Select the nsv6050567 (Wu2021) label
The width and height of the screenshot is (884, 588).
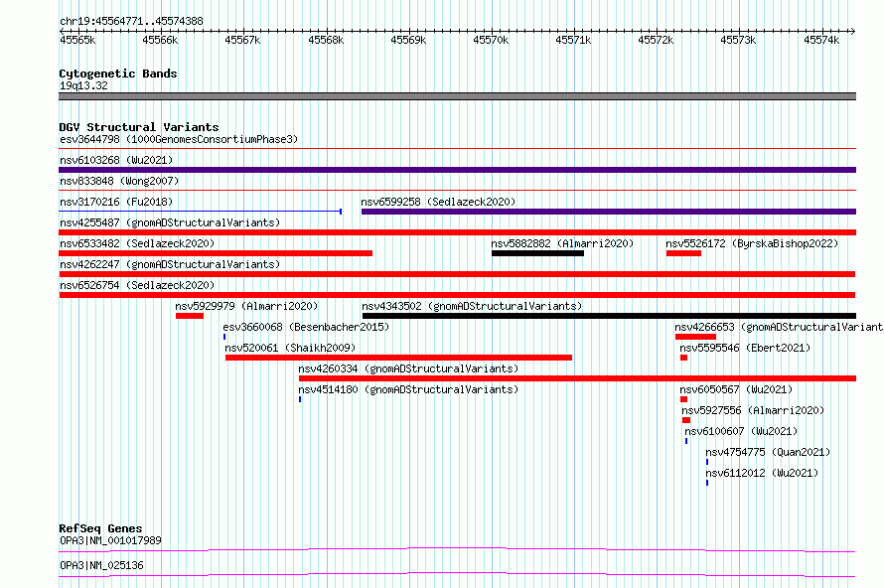point(736,389)
